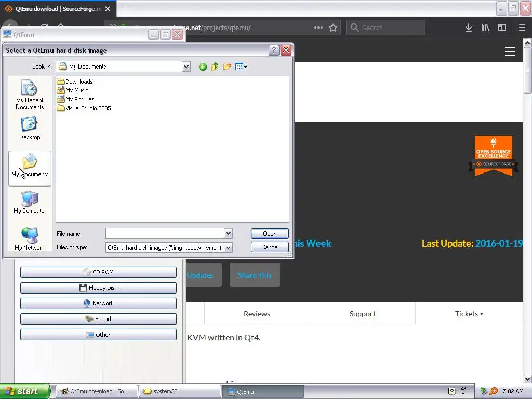The image size is (532, 399).
Task: Click browser scrollbar up arrow
Action: (x=527, y=43)
